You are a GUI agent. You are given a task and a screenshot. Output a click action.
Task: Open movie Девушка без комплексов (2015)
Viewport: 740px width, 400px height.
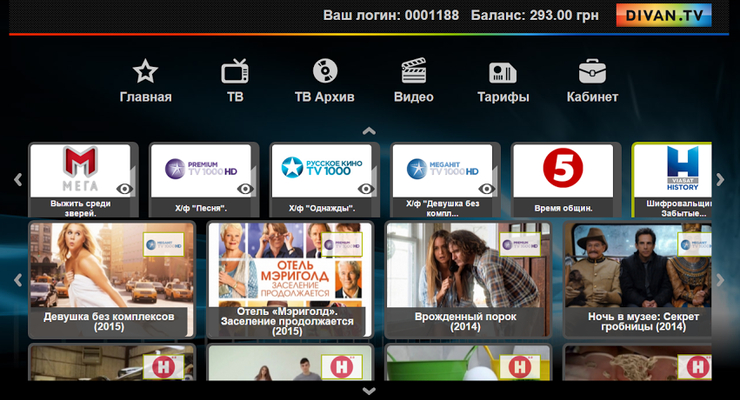pyautogui.click(x=112, y=280)
